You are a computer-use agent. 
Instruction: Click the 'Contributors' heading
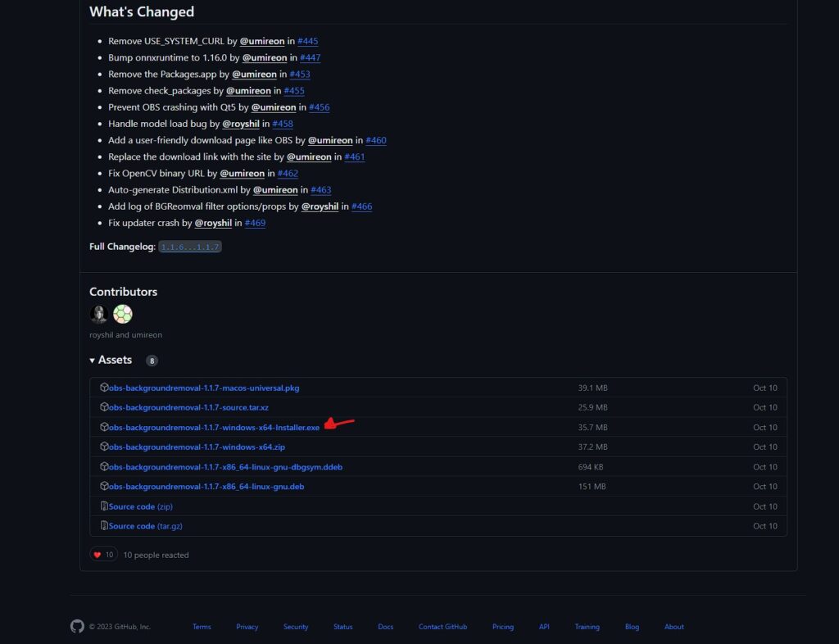[x=124, y=292]
